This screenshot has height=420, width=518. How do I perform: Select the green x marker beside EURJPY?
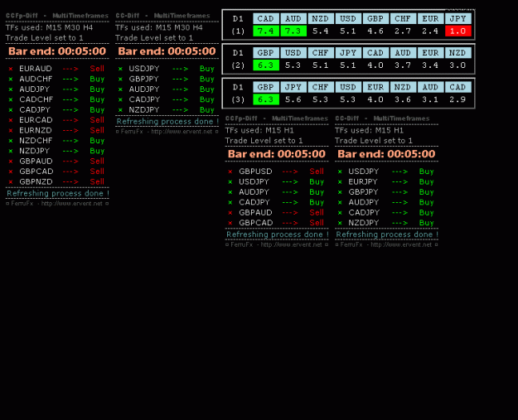tap(340, 182)
